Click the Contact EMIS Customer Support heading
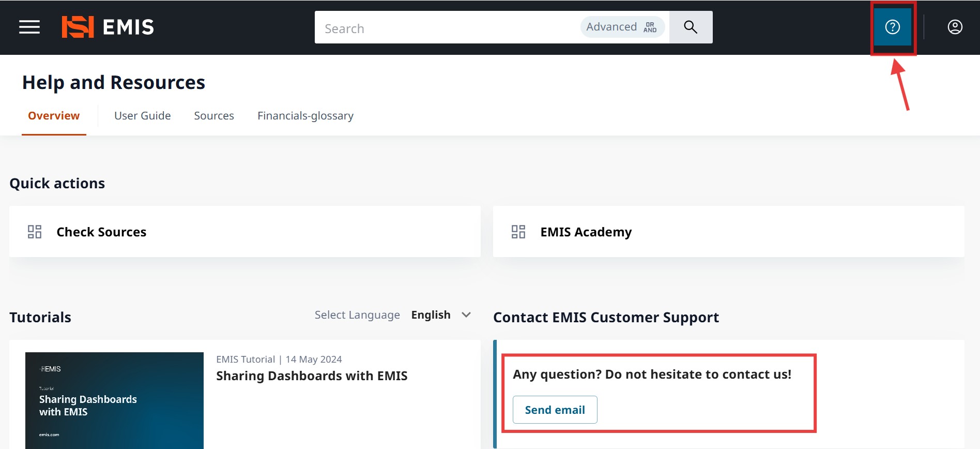The height and width of the screenshot is (449, 980). pos(606,318)
